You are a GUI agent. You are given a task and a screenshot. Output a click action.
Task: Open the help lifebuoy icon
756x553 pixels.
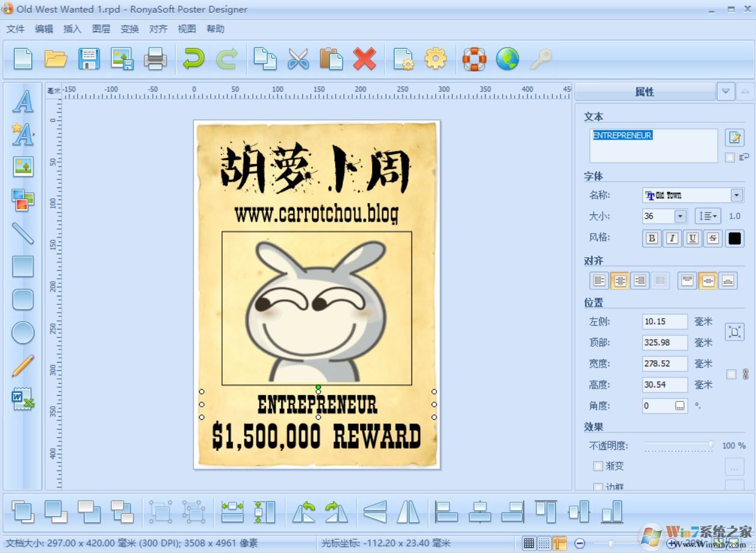(x=474, y=58)
